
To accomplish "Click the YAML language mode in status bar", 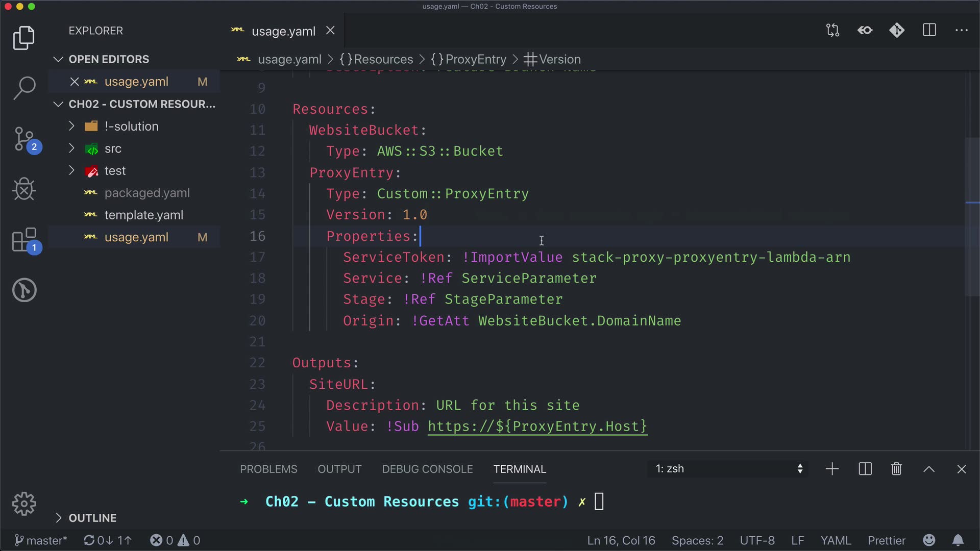I will pyautogui.click(x=836, y=540).
